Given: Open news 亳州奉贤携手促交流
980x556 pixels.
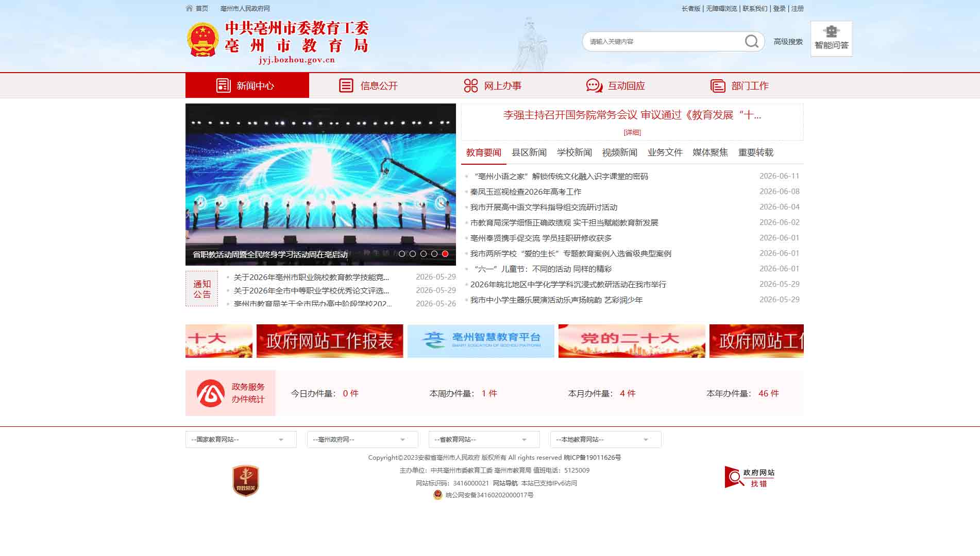Looking at the screenshot, I should pos(541,238).
